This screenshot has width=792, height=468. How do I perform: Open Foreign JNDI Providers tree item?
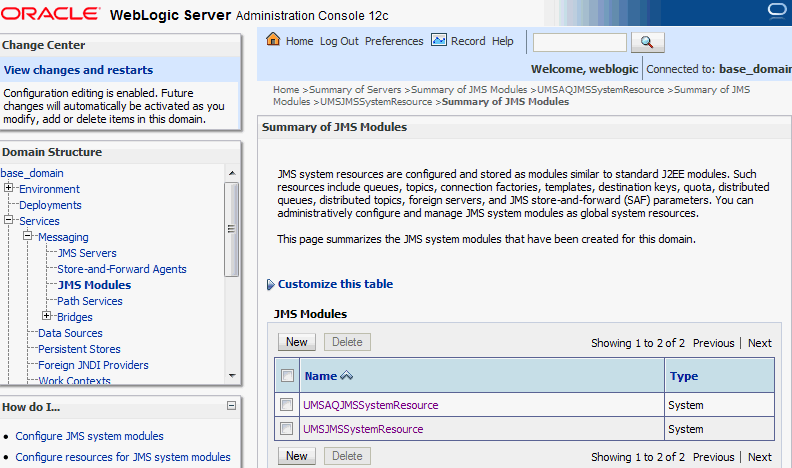click(x=93, y=365)
